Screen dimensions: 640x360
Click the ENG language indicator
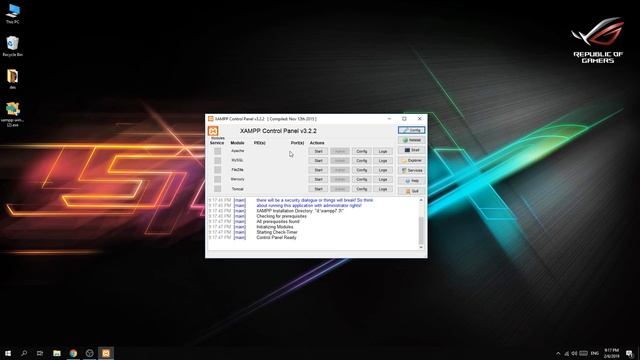(x=595, y=353)
